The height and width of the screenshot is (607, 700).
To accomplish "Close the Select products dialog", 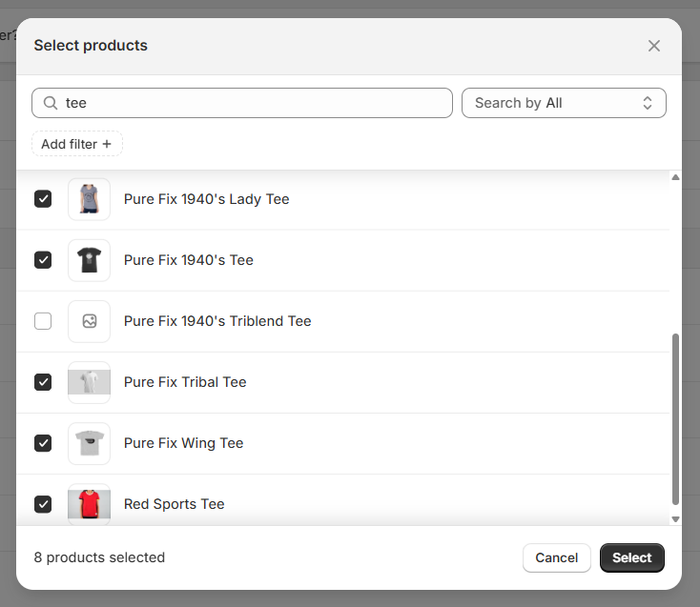I will 653,46.
